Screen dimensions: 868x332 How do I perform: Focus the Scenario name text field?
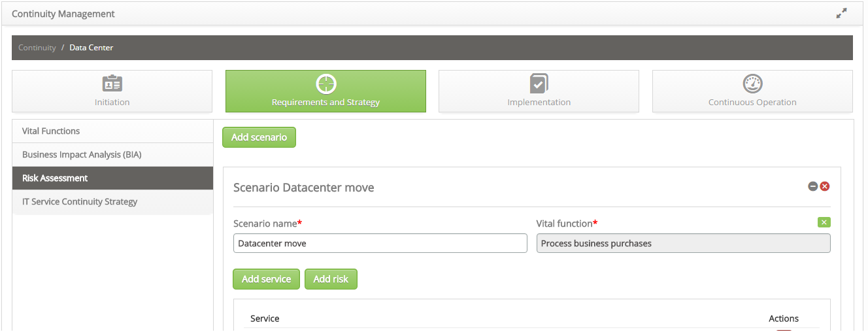point(380,243)
